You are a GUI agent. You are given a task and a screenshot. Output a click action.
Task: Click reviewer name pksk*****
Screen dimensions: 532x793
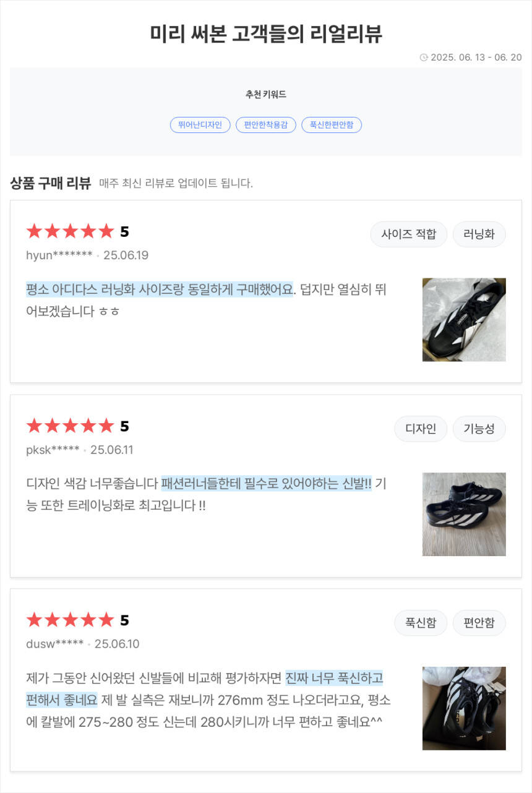(53, 450)
